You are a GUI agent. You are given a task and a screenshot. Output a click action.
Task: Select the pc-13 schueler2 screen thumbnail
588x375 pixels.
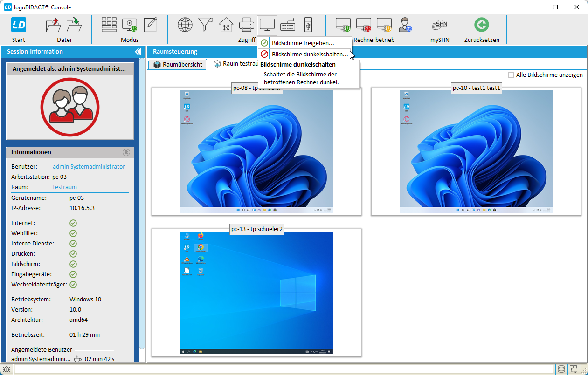click(x=256, y=293)
